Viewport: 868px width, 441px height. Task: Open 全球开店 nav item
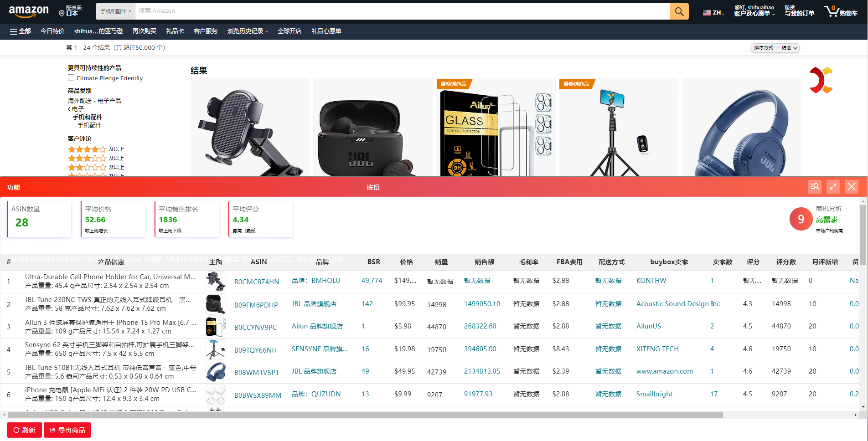click(x=289, y=31)
